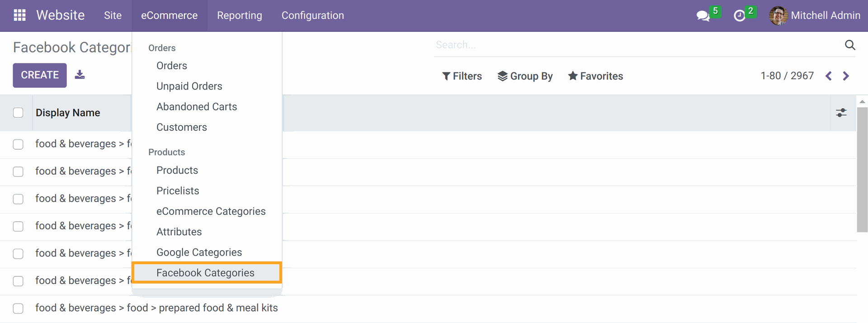Open the activities clock icon

(x=739, y=16)
